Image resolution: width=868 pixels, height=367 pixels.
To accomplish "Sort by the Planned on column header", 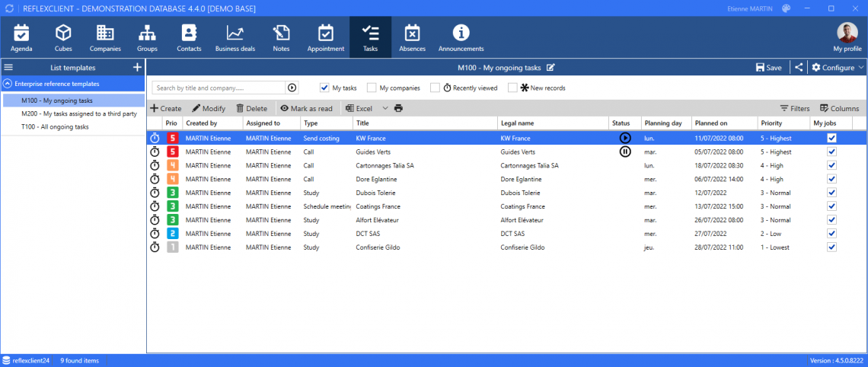I will pyautogui.click(x=724, y=123).
